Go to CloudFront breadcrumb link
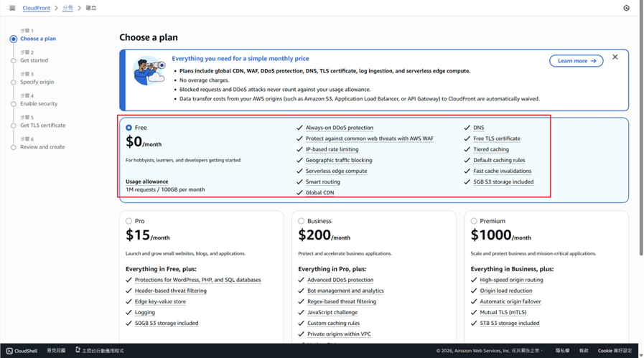The height and width of the screenshot is (358, 644). click(x=37, y=8)
